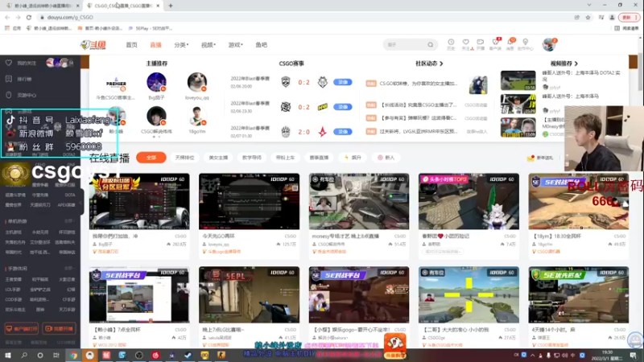The image size is (644, 362).
Task: Select the 教学导师 filter pill
Action: (252, 158)
